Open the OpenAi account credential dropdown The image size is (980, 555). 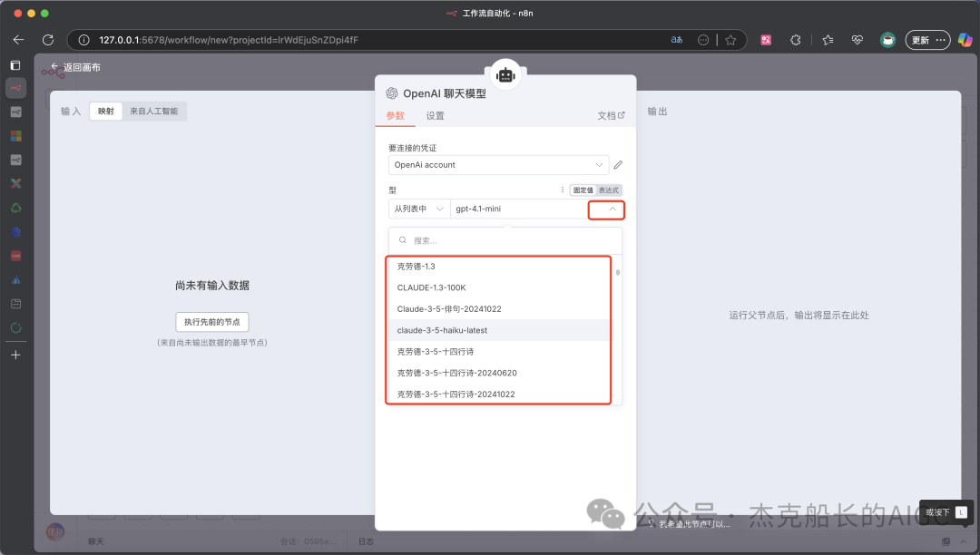click(x=498, y=165)
